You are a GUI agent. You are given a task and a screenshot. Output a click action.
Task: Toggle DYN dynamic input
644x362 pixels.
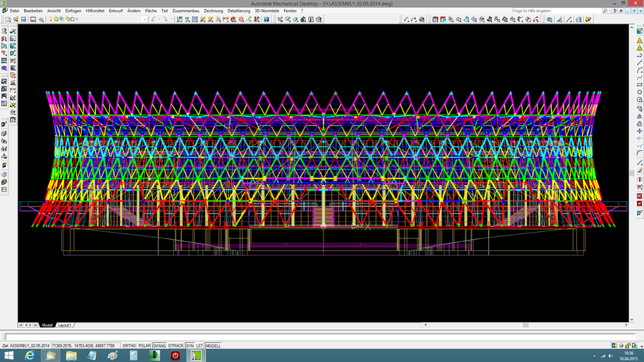coord(190,346)
